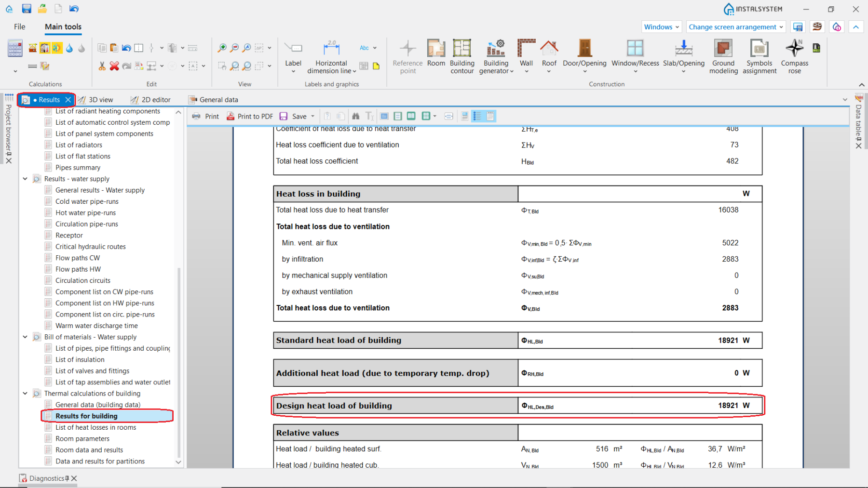Click the Label tool

[x=293, y=56]
